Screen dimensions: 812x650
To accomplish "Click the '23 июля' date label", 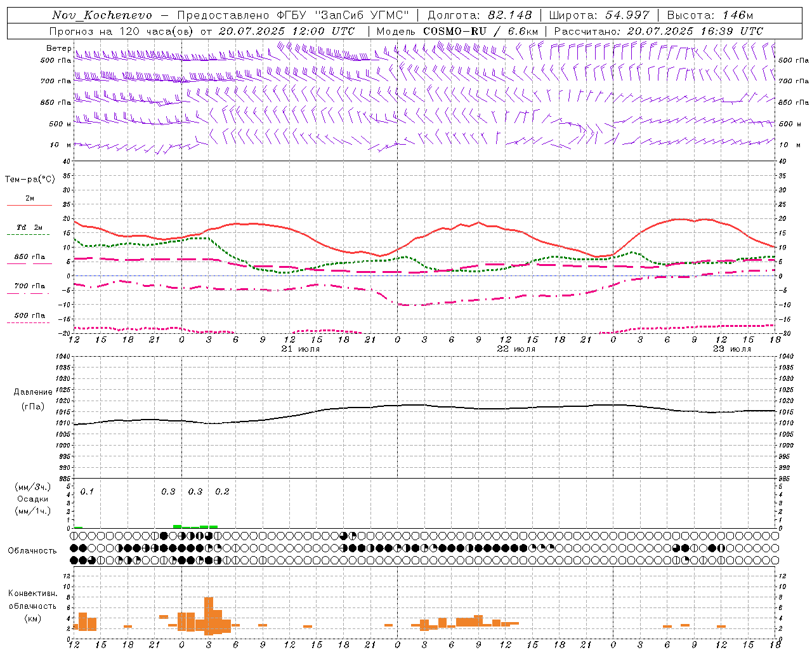I will point(732,349).
